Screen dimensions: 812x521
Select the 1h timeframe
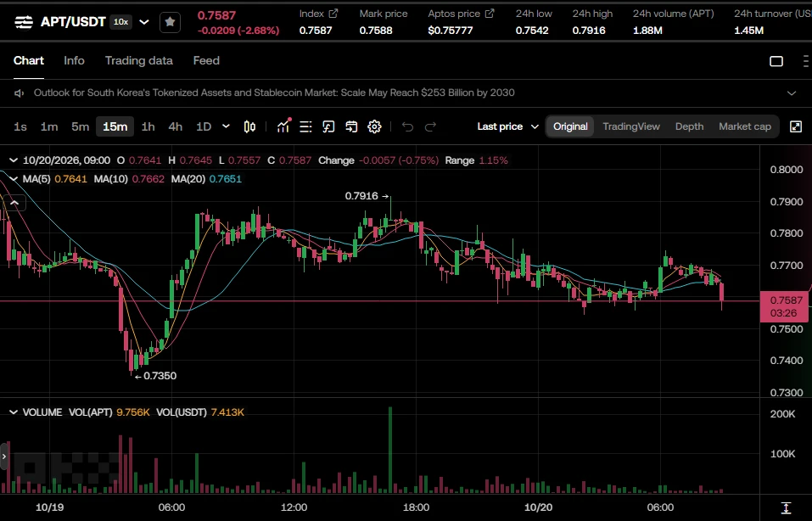pyautogui.click(x=148, y=126)
